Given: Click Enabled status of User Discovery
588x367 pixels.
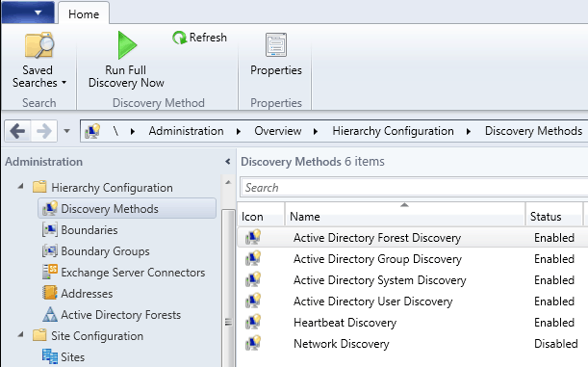Looking at the screenshot, I should point(554,301).
